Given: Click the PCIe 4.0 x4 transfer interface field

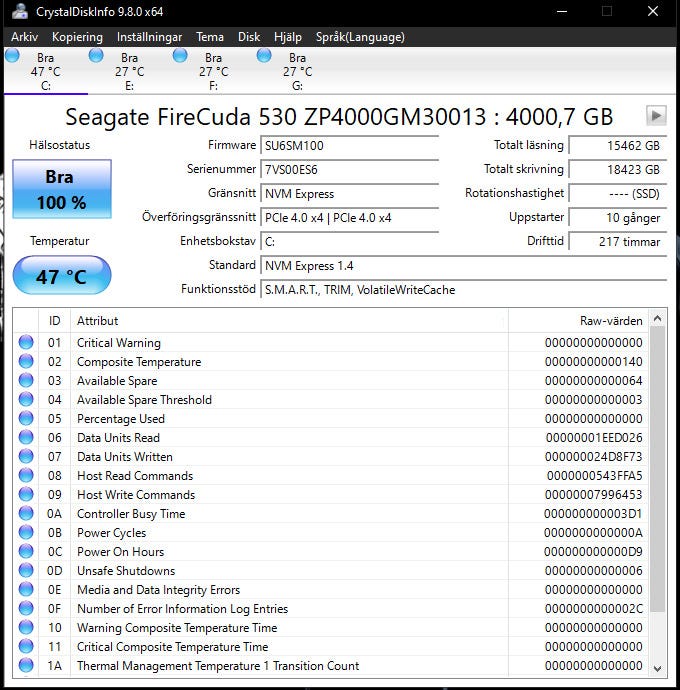Looking at the screenshot, I should (x=349, y=217).
